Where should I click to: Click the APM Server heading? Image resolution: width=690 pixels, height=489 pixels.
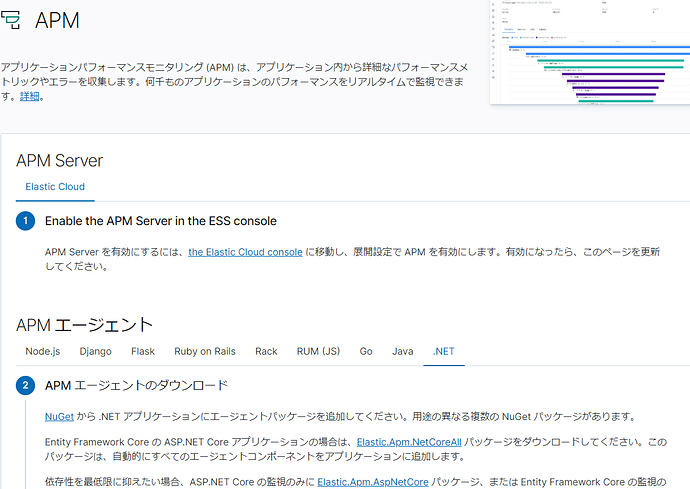tap(59, 161)
